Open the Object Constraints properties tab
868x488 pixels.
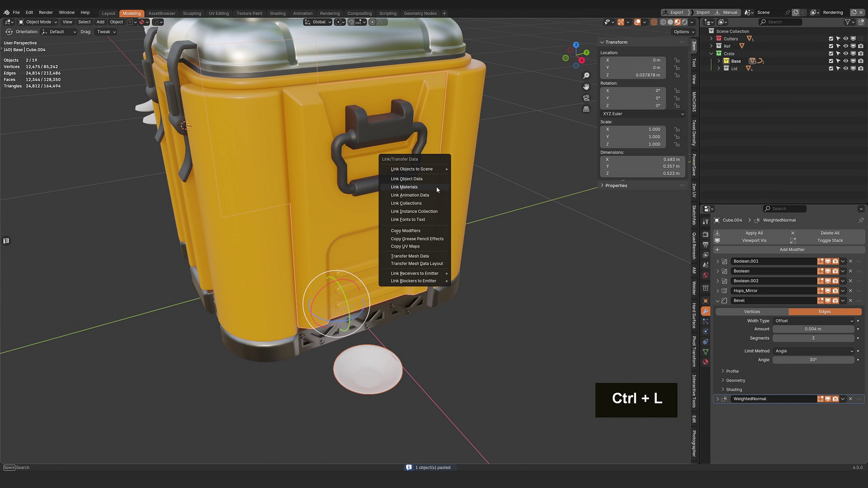(705, 342)
